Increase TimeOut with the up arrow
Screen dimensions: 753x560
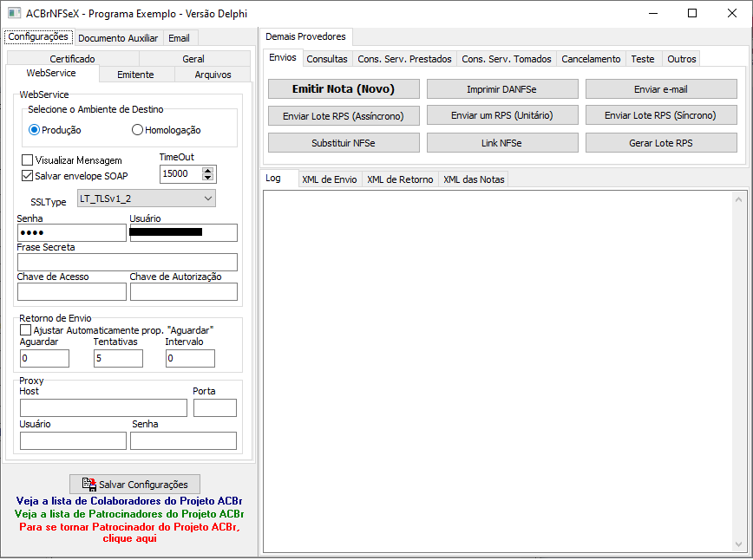[x=207, y=170]
